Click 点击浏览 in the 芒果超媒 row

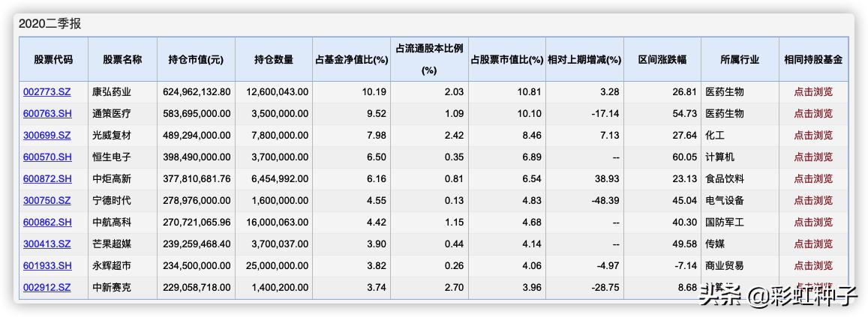pyautogui.click(x=813, y=244)
